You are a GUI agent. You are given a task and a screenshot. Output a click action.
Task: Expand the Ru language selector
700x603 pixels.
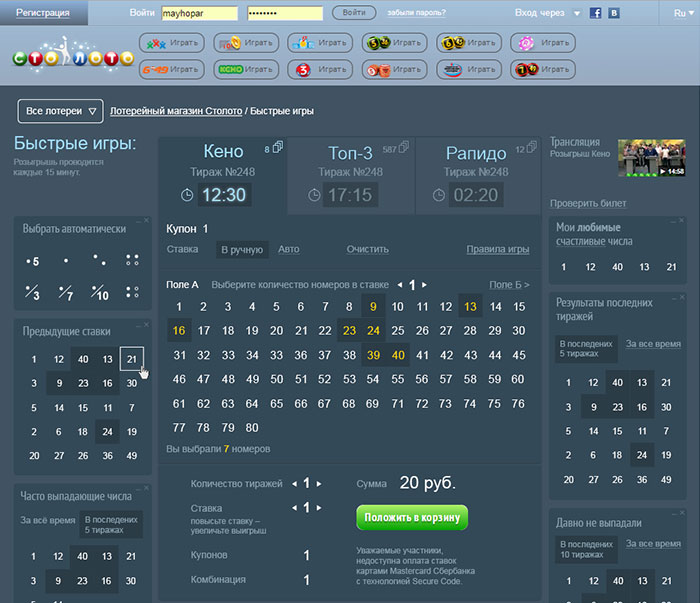682,13
